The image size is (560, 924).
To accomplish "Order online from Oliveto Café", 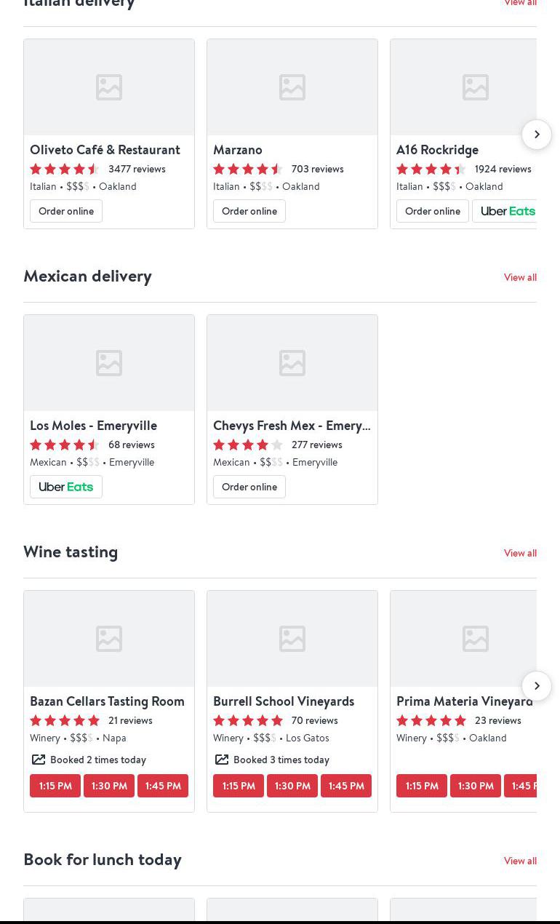I will [x=66, y=211].
